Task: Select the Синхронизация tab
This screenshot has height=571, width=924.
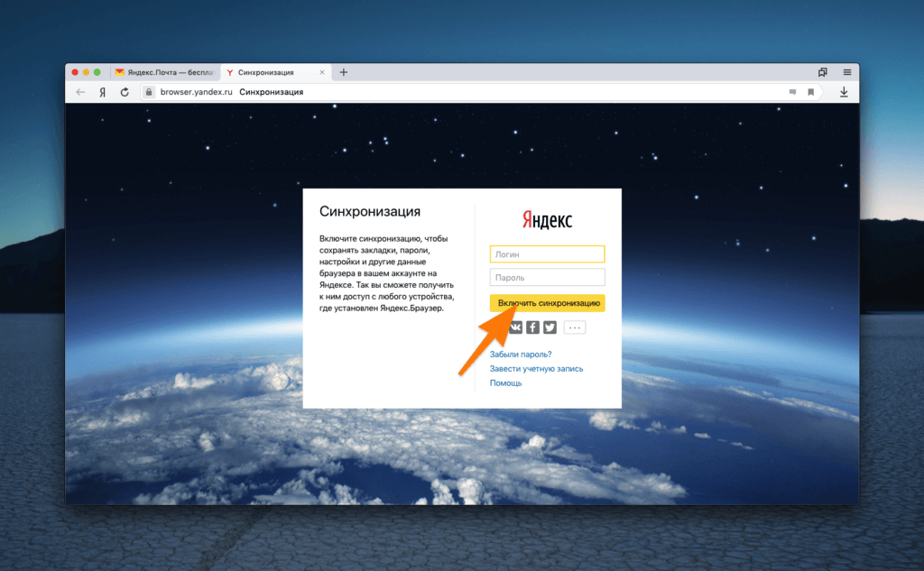Action: pos(275,72)
